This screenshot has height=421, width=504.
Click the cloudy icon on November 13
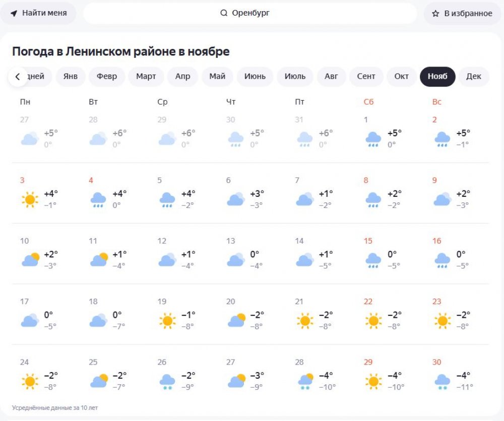[236, 260]
